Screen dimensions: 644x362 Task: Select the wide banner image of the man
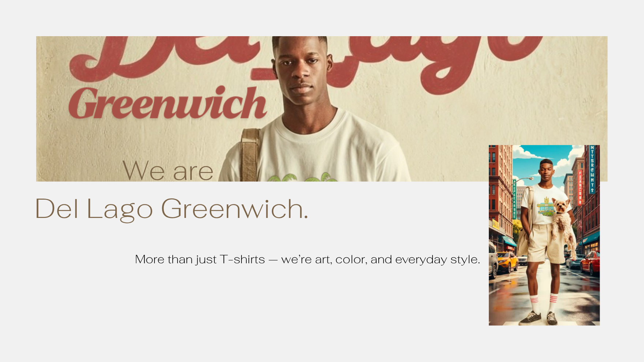pyautogui.click(x=322, y=109)
